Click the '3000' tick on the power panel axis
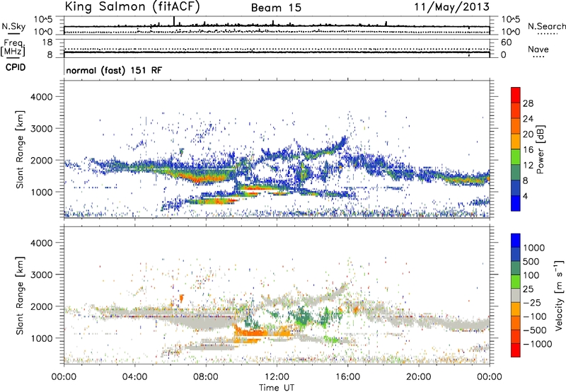This screenshot has width=566, height=392. [x=41, y=129]
